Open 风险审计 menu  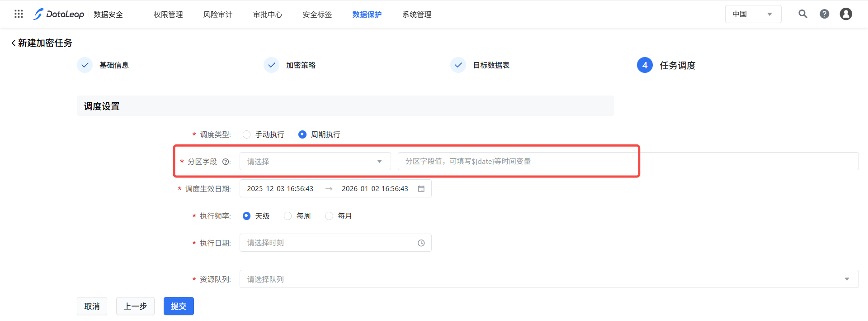pos(218,14)
